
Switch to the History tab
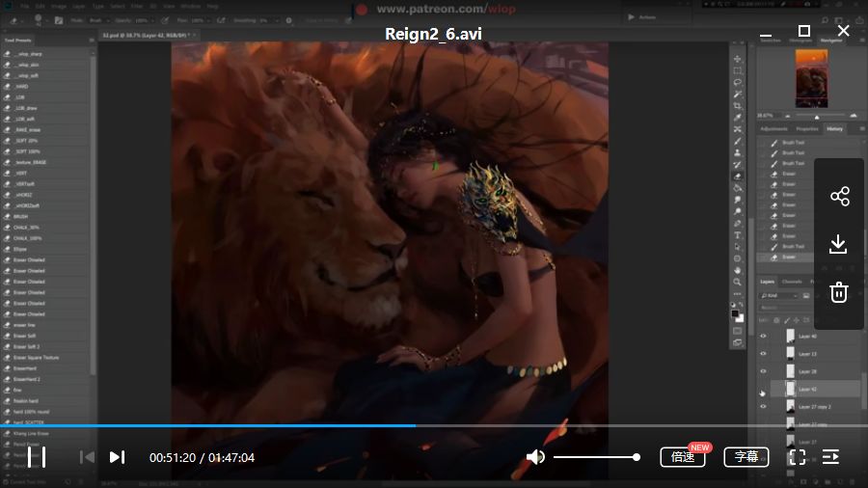[834, 128]
